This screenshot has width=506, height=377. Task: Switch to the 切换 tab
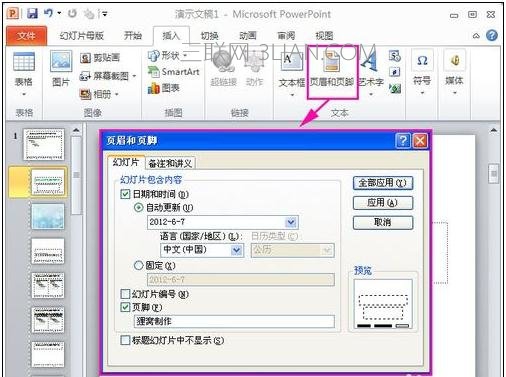[209, 36]
